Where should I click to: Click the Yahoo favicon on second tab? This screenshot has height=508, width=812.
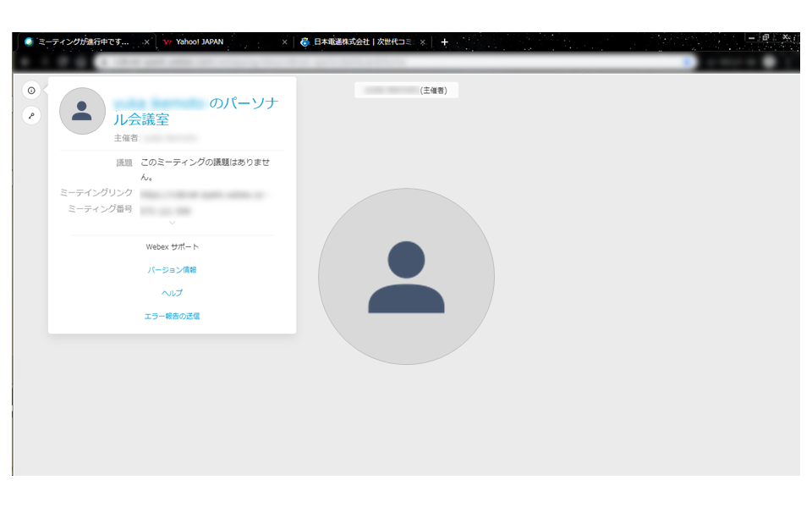[x=167, y=42]
